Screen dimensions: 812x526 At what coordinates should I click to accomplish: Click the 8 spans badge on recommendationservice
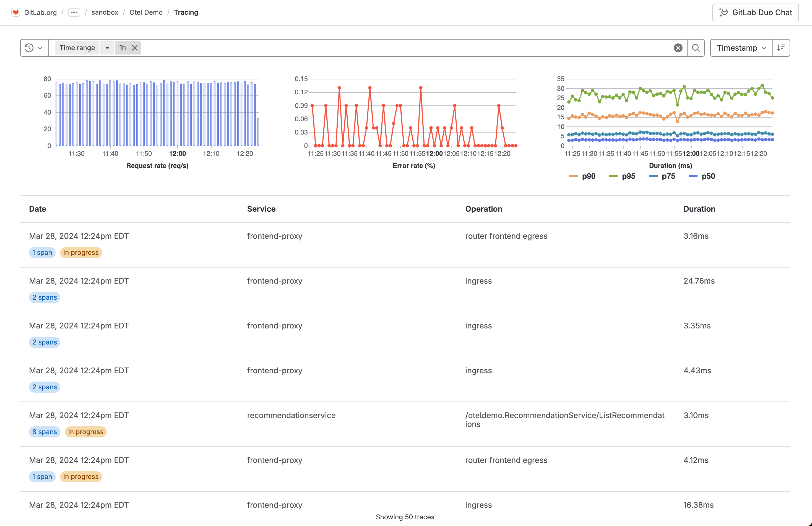[44, 431]
